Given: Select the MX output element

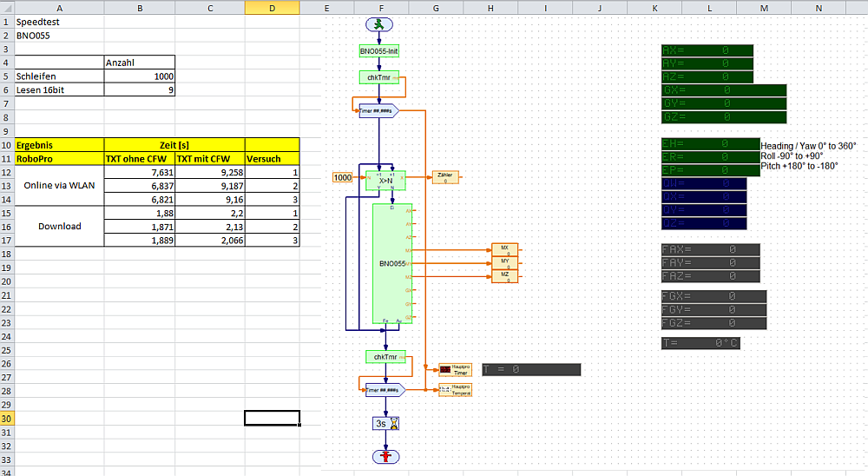Looking at the screenshot, I should [x=504, y=249].
